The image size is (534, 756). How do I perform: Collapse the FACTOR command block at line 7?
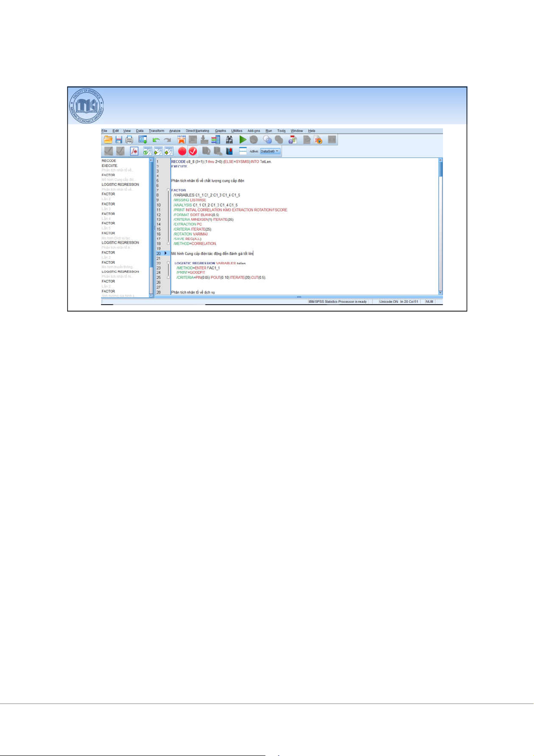coord(169,190)
